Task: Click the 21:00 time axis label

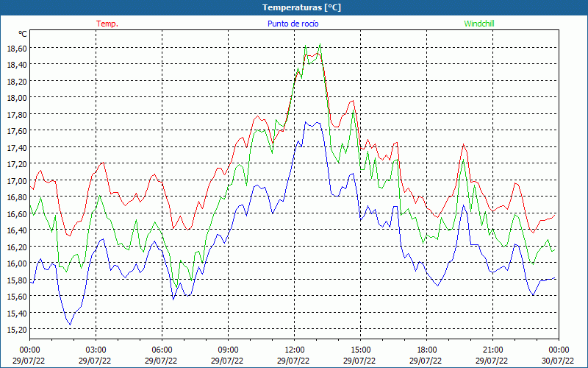Action: tap(492, 350)
